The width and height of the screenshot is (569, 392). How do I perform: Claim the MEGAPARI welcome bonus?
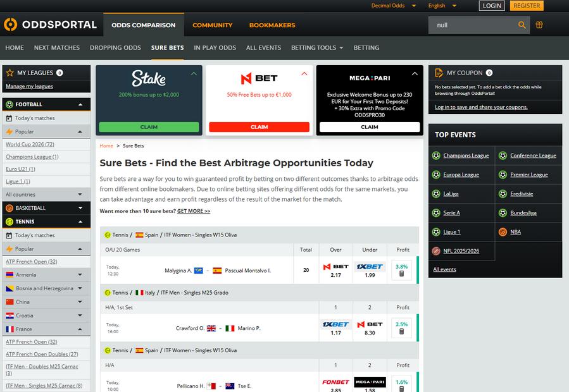point(370,127)
